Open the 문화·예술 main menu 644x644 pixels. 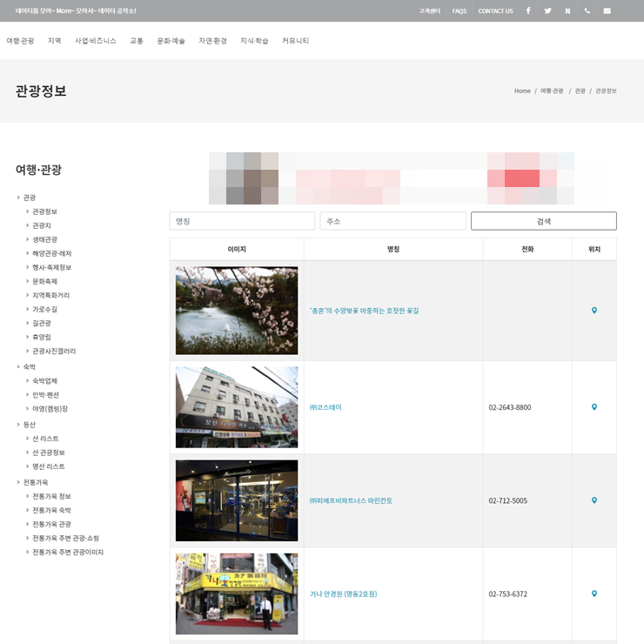tap(171, 41)
